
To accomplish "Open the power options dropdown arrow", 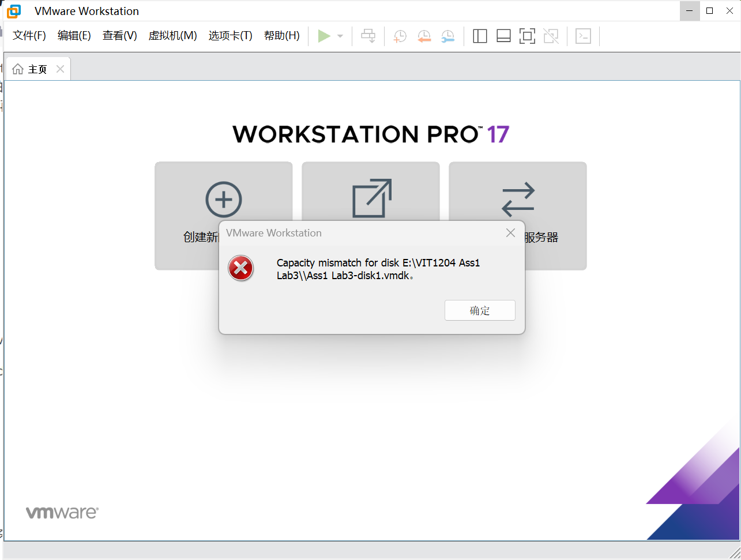I will [340, 36].
